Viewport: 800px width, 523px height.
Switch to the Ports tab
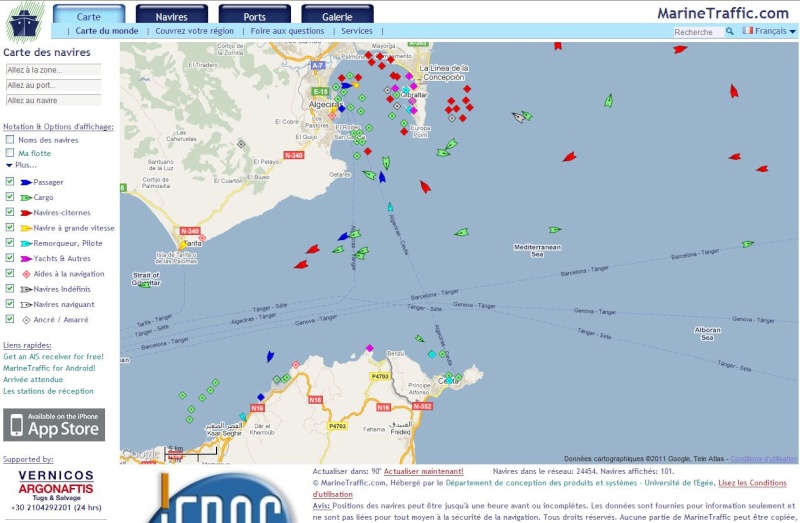[x=254, y=15]
